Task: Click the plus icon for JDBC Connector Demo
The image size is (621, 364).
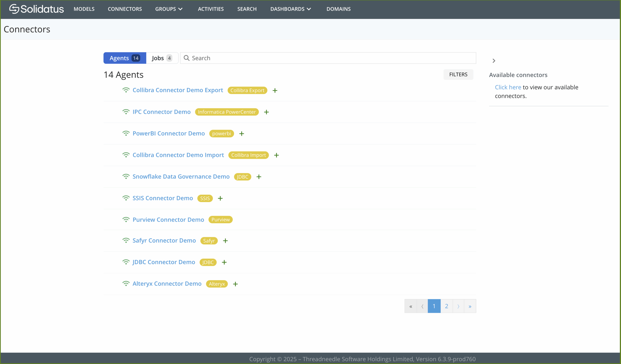Action: [224, 262]
